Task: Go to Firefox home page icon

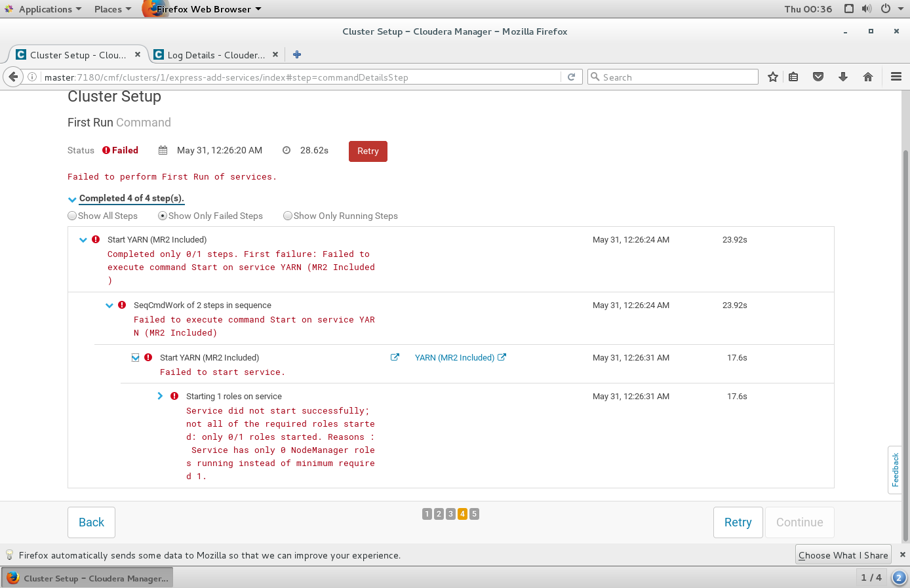Action: point(868,77)
